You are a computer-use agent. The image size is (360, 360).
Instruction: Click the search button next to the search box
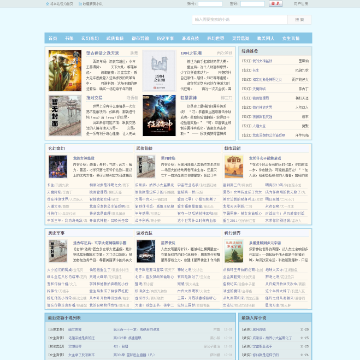coord(299,20)
